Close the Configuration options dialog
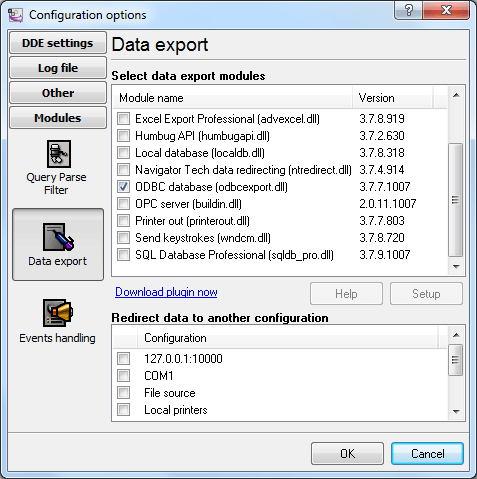 [446, 10]
